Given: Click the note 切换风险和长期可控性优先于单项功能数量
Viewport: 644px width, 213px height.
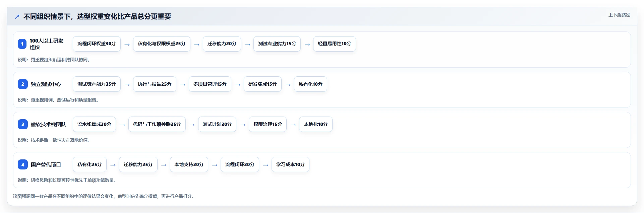Looking at the screenshot, I should click(x=67, y=180).
